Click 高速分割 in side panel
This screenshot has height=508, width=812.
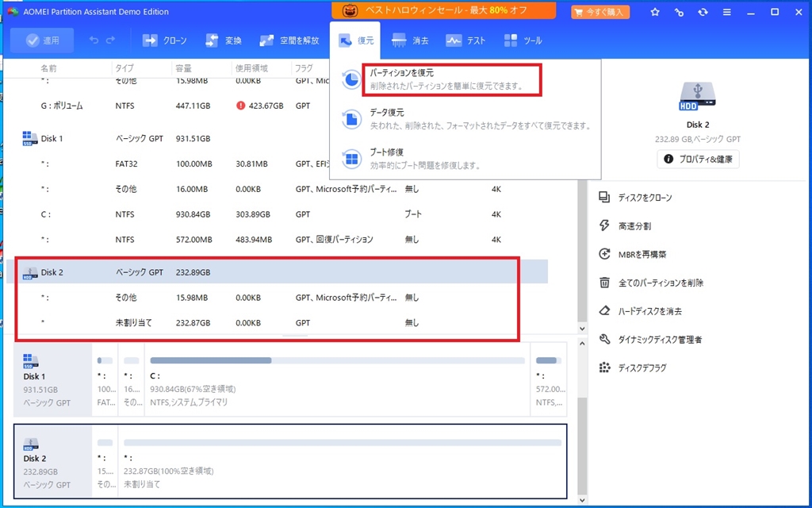tap(635, 226)
